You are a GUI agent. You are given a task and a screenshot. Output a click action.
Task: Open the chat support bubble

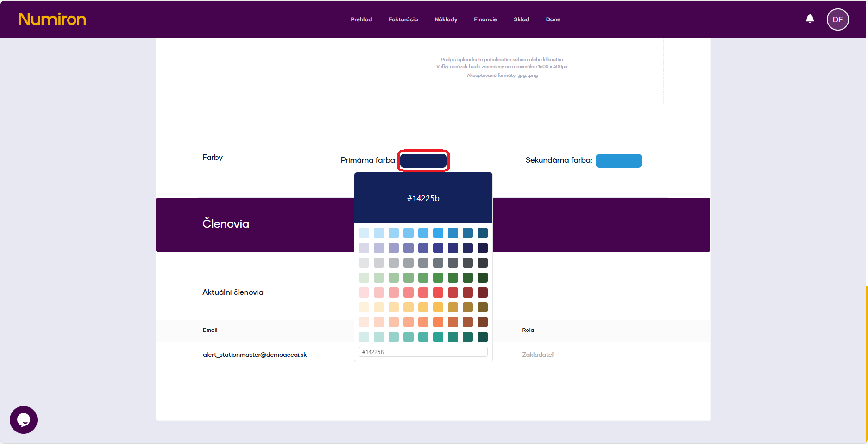[x=24, y=420]
